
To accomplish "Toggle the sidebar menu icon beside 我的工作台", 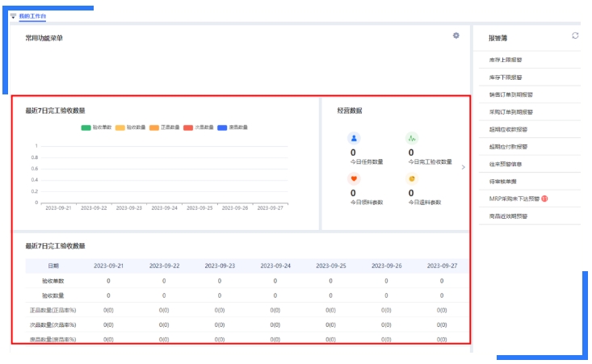I will pyautogui.click(x=13, y=15).
